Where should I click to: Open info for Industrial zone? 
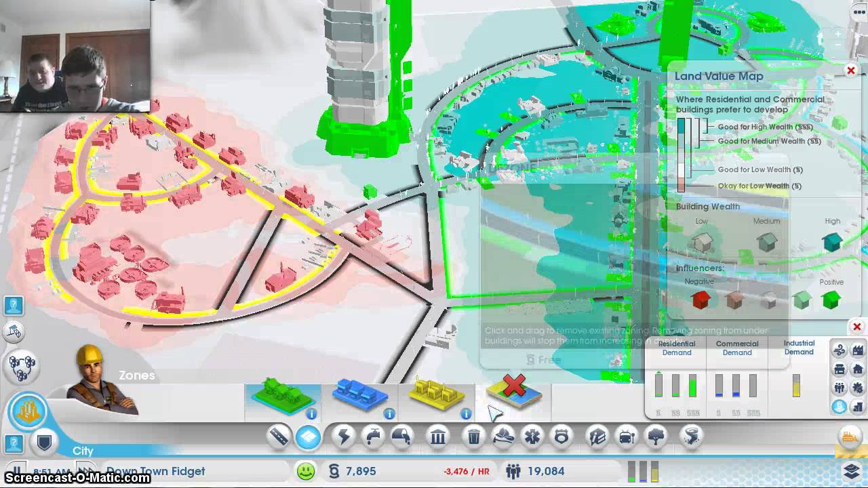(x=466, y=413)
